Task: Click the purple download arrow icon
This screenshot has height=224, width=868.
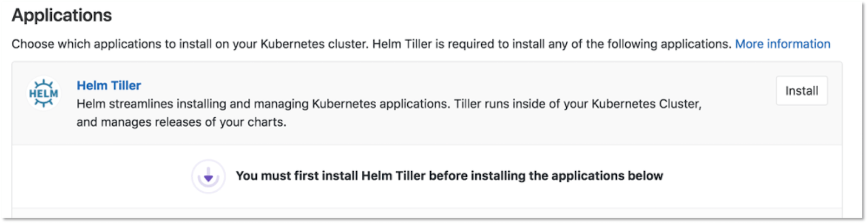Action: pyautogui.click(x=208, y=177)
